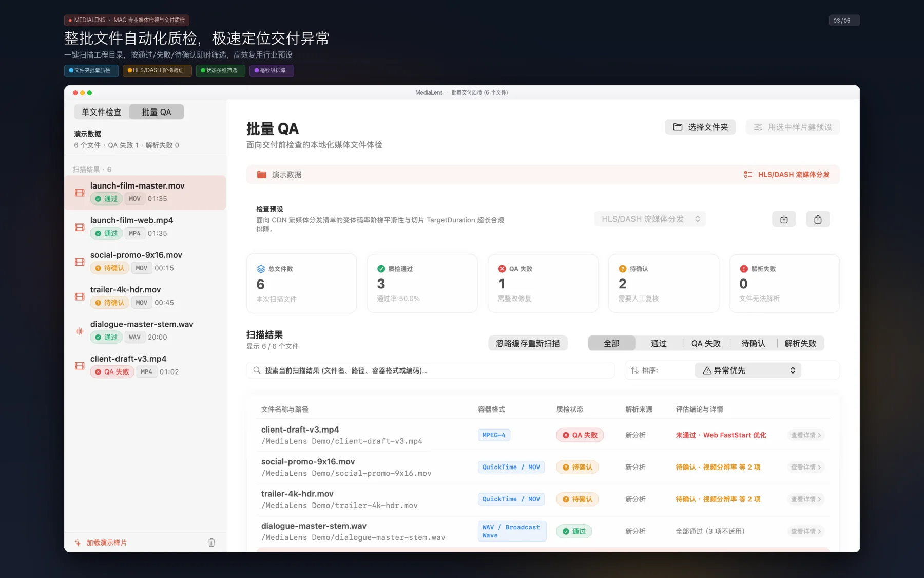This screenshot has width=924, height=578.
Task: Open 查看详情 for social-promo-9x16.mov row
Action: point(806,467)
